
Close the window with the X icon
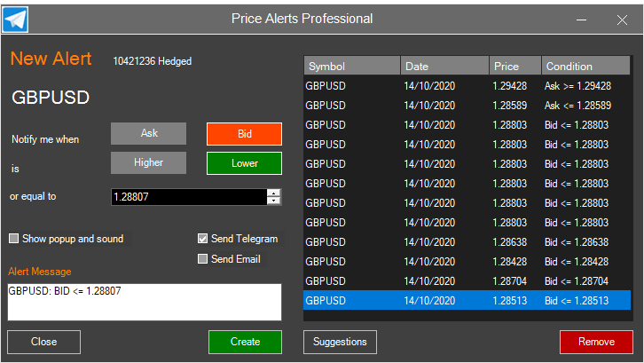click(622, 20)
